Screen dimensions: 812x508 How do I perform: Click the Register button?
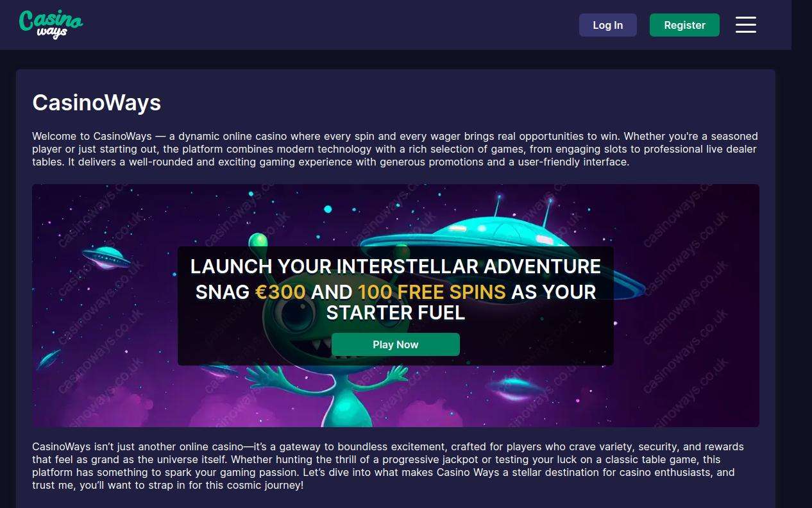click(x=684, y=25)
